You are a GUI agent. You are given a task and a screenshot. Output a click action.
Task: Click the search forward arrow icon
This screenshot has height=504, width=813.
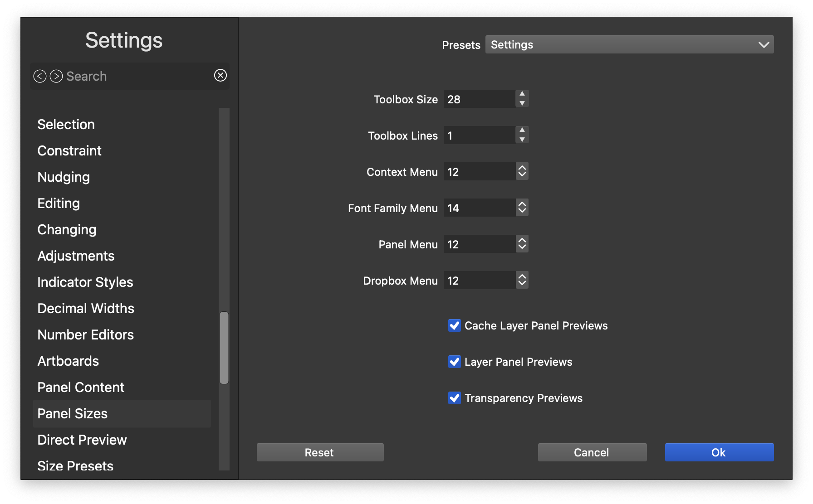[x=56, y=76]
